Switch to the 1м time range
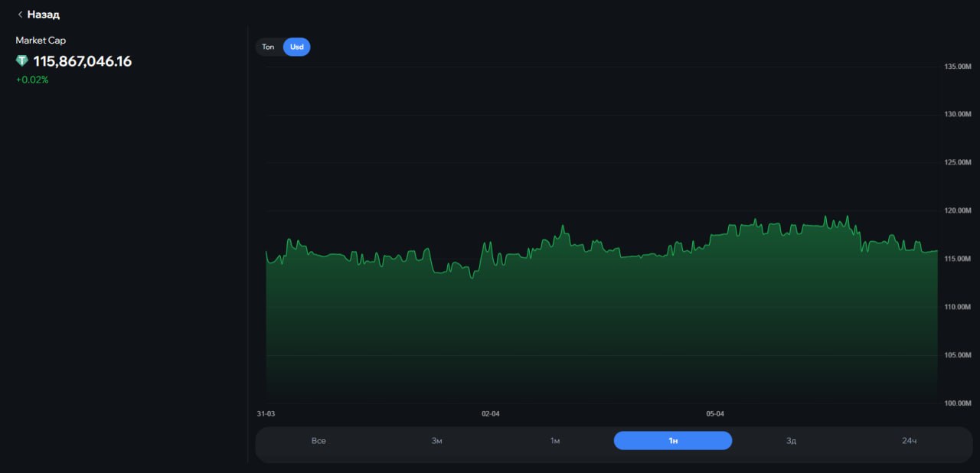 (x=555, y=441)
